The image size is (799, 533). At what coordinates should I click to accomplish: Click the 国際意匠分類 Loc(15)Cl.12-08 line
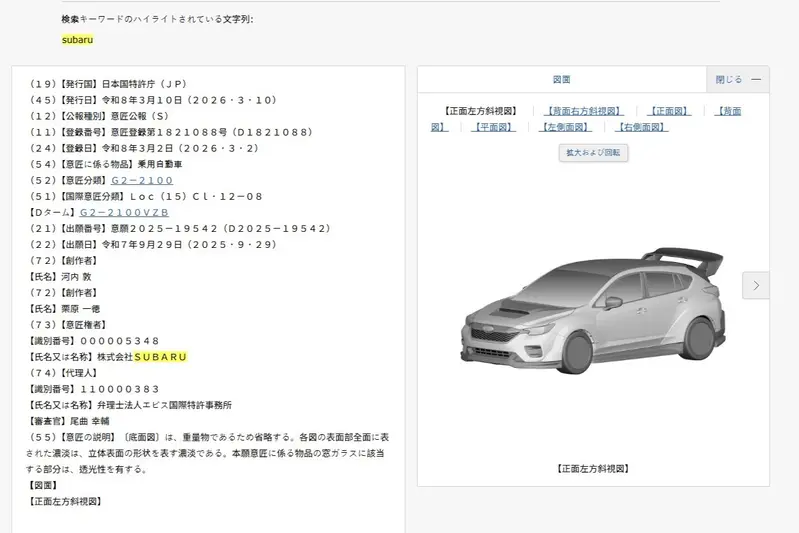click(147, 197)
